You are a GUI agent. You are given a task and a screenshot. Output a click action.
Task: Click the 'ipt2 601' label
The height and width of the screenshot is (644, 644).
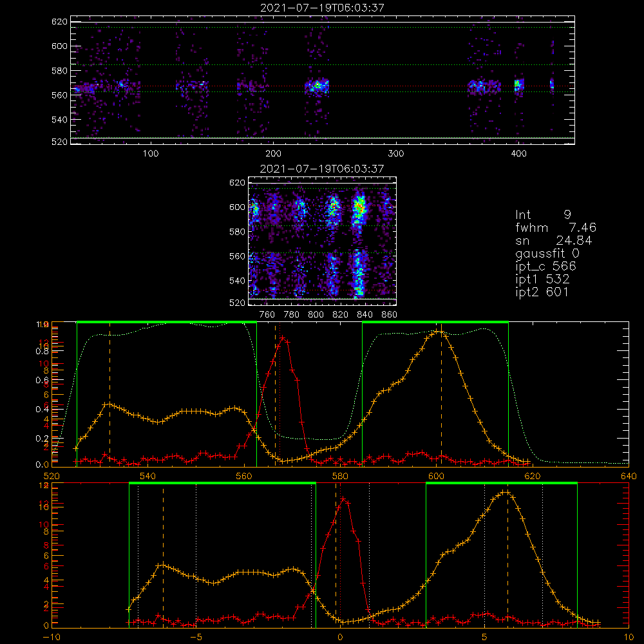(x=542, y=292)
